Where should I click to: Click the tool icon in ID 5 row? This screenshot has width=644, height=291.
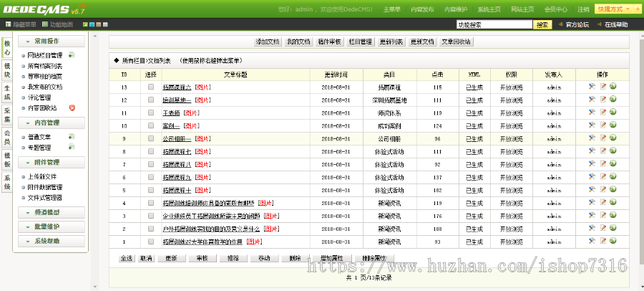[x=592, y=189]
